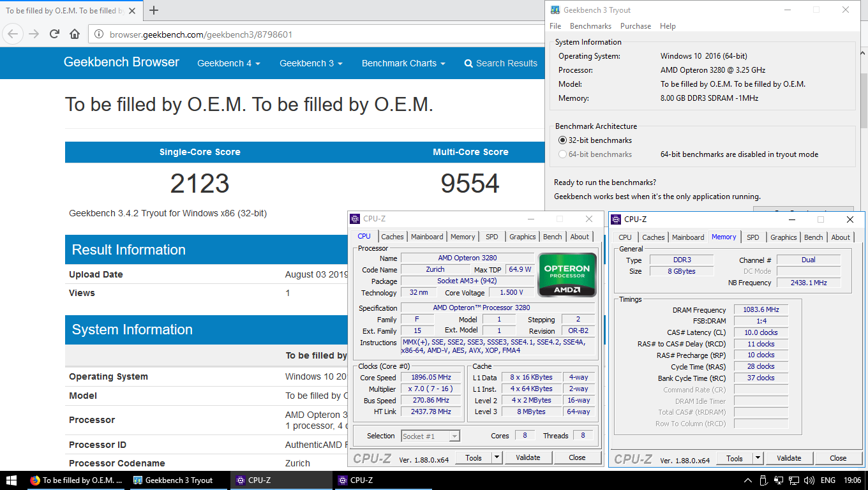Image resolution: width=868 pixels, height=490 pixels.
Task: Switch to Caches tab in CPU-Z CPU window
Action: [x=393, y=237]
